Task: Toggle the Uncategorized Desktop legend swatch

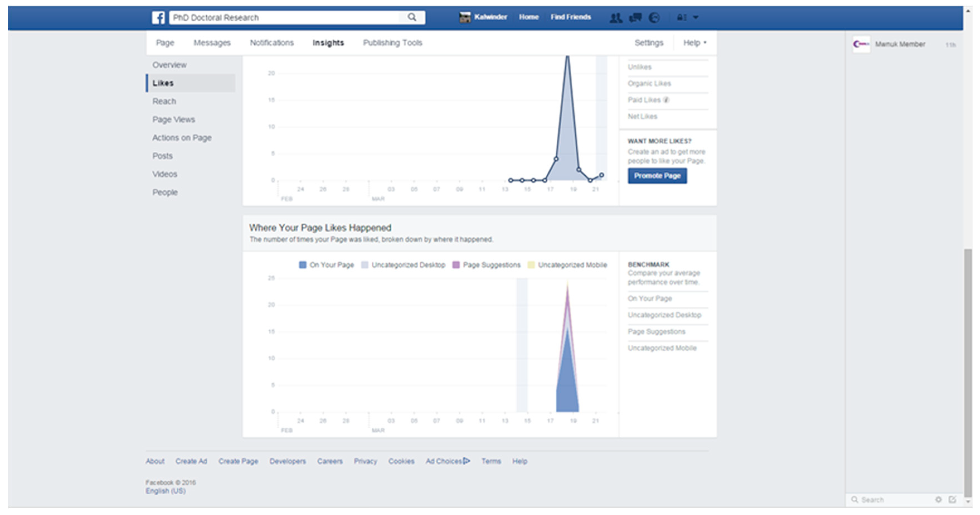Action: click(x=364, y=265)
